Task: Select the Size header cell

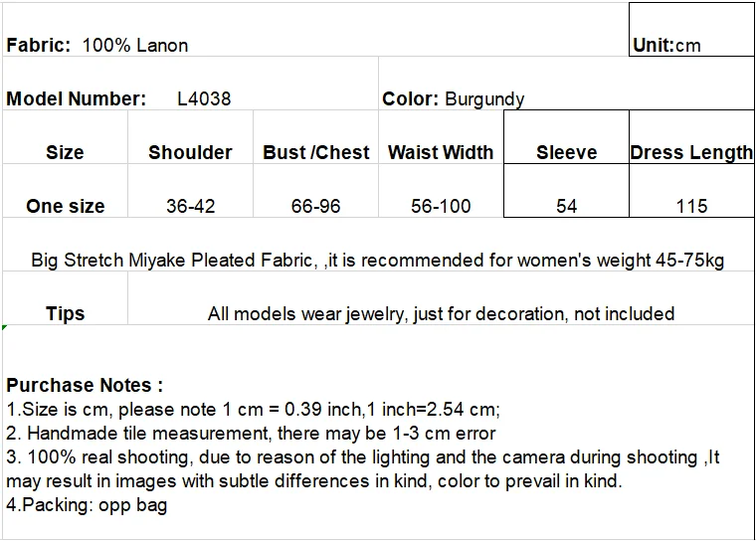Action: (65, 137)
